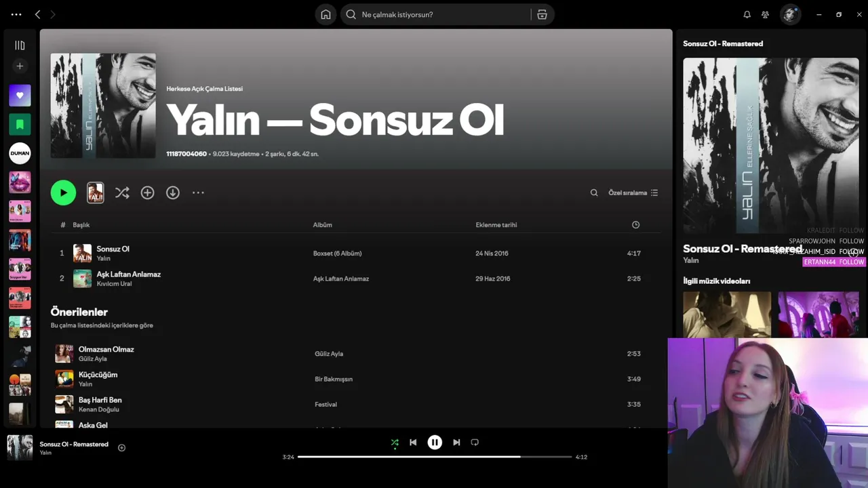Open Home via house icon
The image size is (868, 488).
coord(325,14)
